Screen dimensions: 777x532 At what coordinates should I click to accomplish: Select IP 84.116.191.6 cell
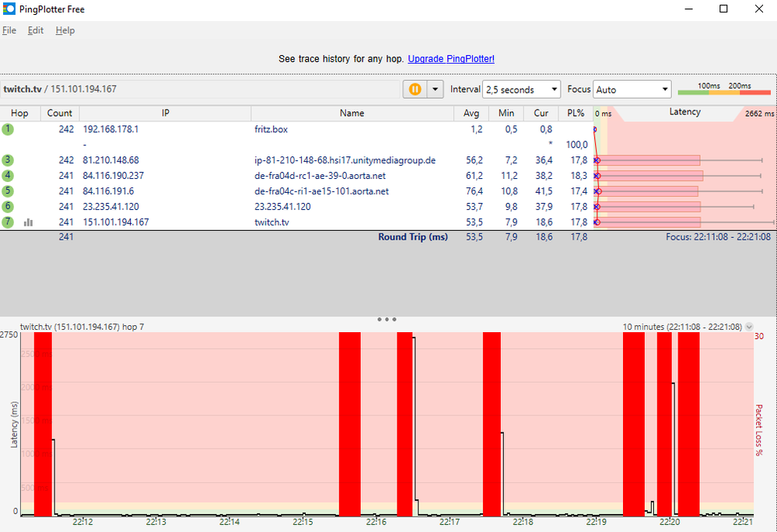(108, 191)
